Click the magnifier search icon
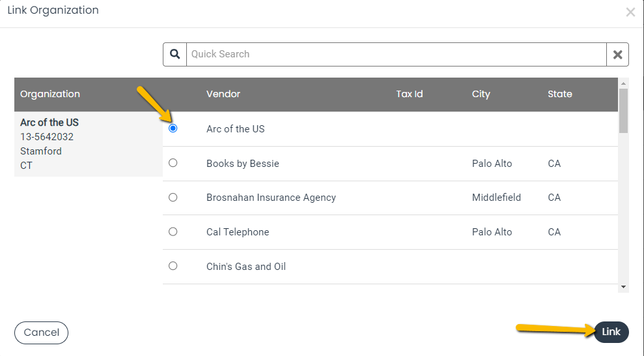644x356 pixels. coord(175,54)
